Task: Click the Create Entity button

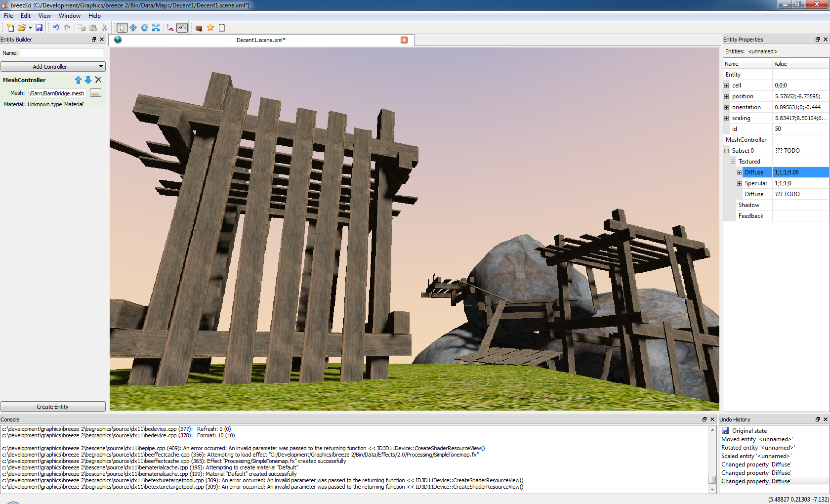Action: [x=53, y=407]
